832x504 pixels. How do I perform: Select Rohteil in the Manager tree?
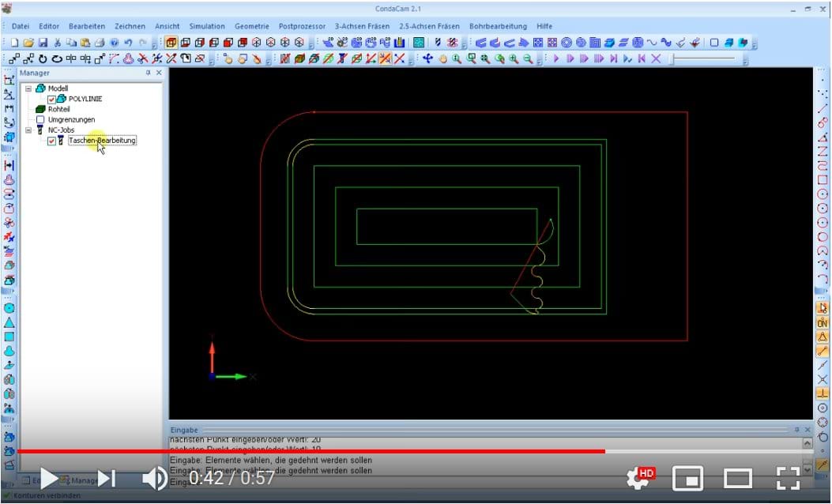point(58,109)
